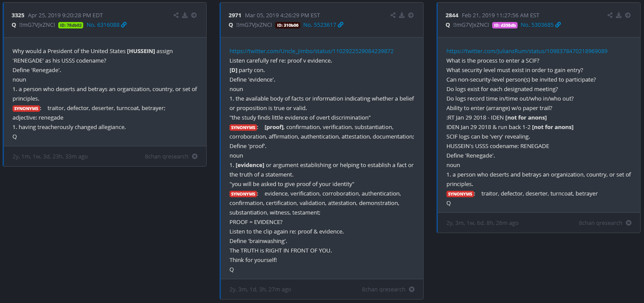Open the JuliansRum twitter status link
This screenshot has height=303, width=644.
527,51
